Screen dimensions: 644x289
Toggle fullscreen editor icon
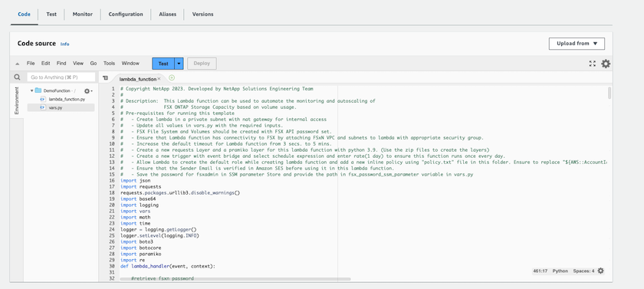point(592,64)
